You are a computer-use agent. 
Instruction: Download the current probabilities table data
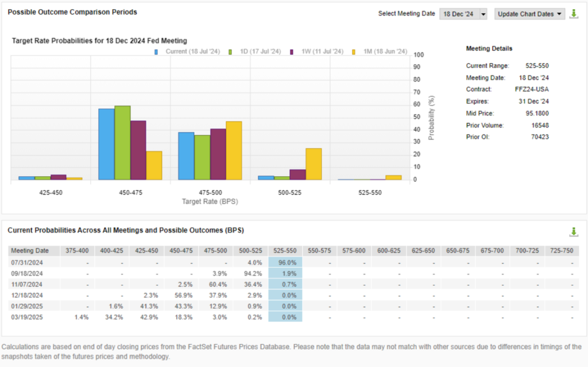(x=574, y=232)
